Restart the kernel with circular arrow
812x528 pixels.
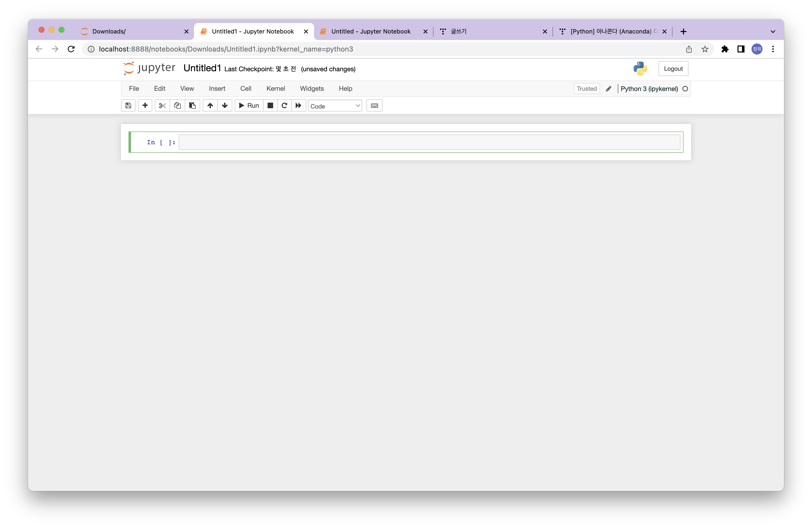click(x=284, y=105)
